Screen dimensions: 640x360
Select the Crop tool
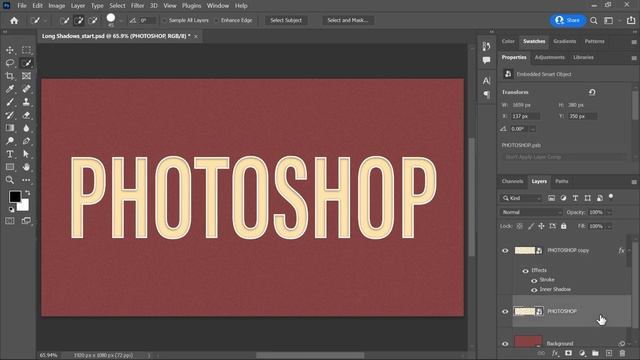(10, 76)
